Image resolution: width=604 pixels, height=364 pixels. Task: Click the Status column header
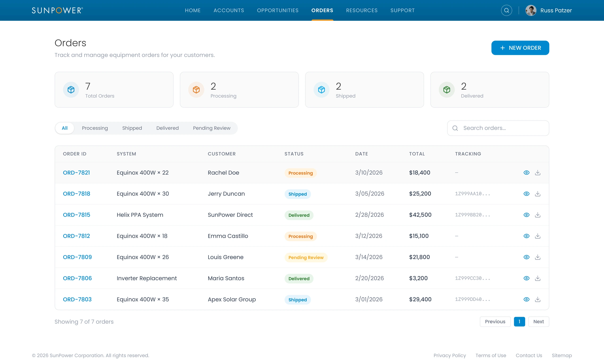tap(294, 154)
